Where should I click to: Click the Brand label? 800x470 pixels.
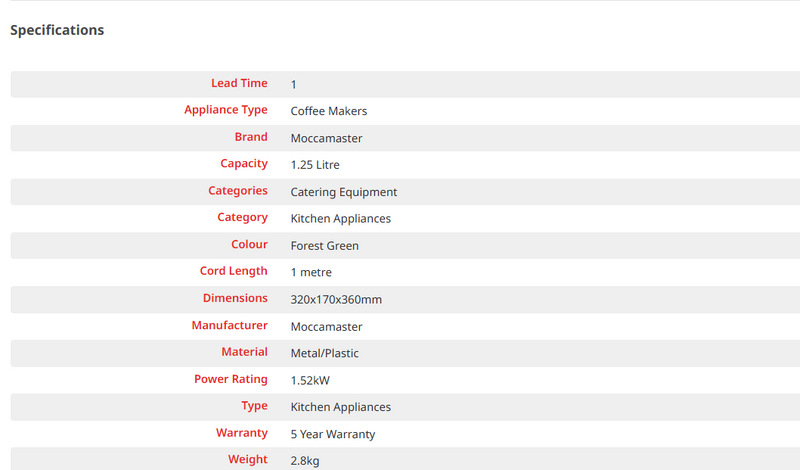pyautogui.click(x=251, y=137)
